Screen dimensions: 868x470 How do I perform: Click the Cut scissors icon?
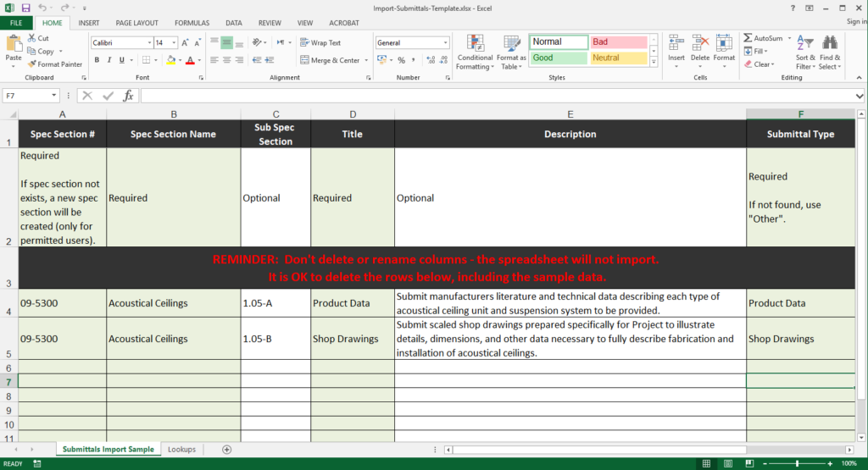pyautogui.click(x=31, y=38)
